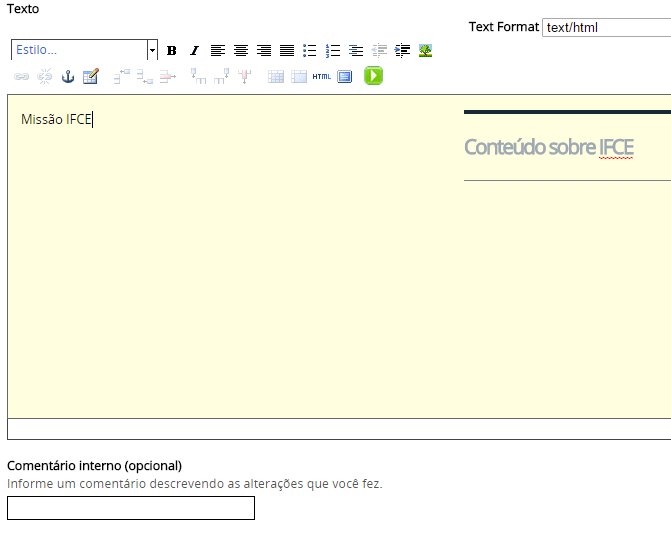
Task: Click the table icon left of HTML
Action: pos(299,77)
